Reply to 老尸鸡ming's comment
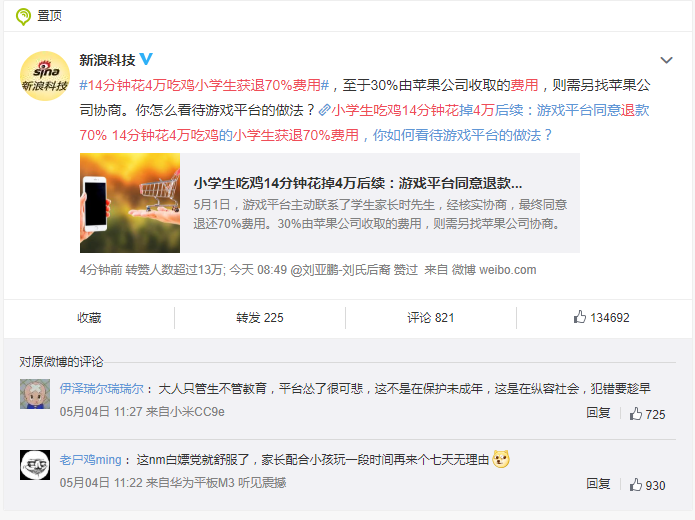 tap(598, 484)
